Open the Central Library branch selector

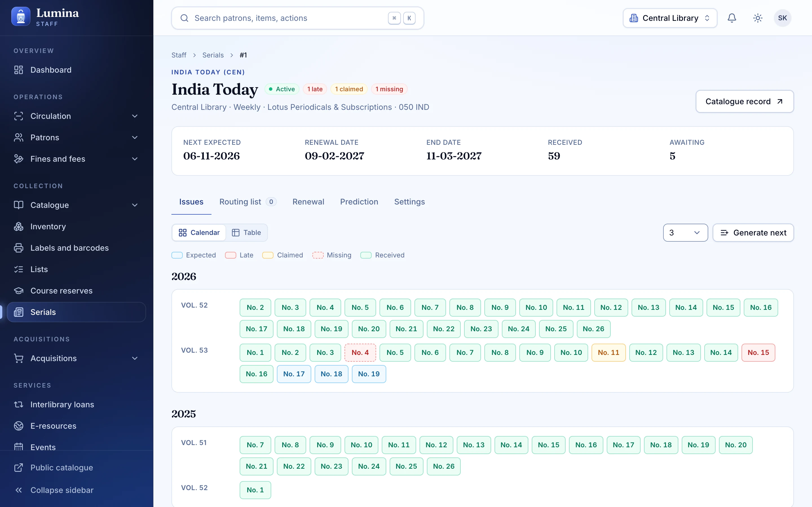point(670,18)
